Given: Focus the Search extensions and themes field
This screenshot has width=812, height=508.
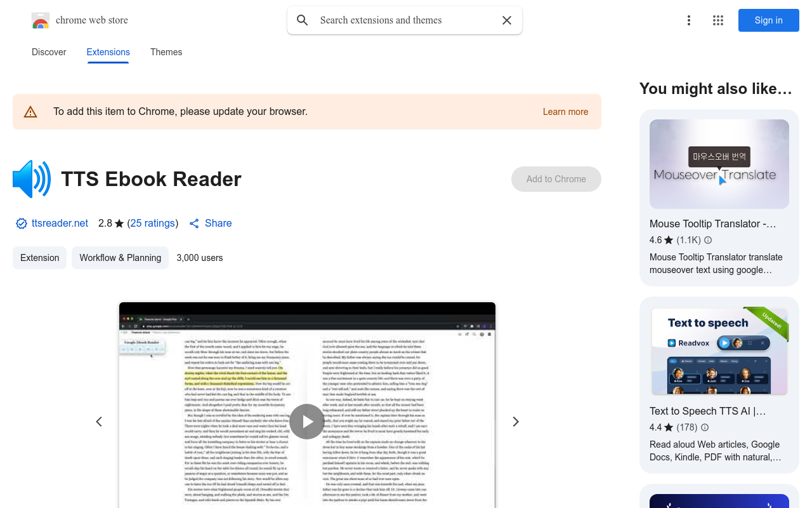Looking at the screenshot, I should pyautogui.click(x=405, y=20).
